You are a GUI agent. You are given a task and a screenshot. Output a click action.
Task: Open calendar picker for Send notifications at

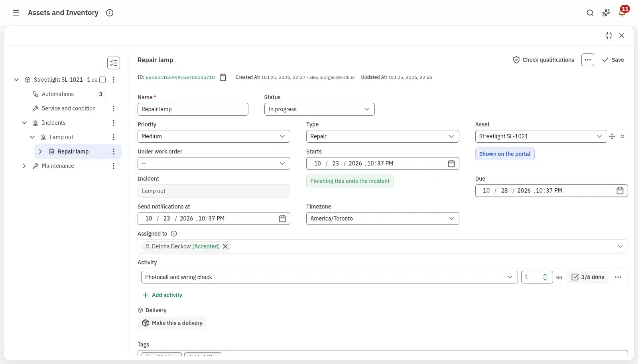coord(282,218)
